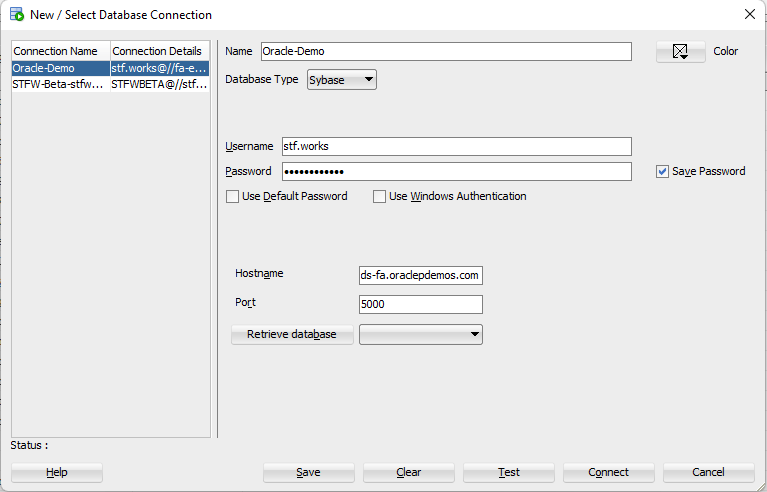Viewport: 767px width, 492px height.
Task: Click the Test button
Action: 508,472
